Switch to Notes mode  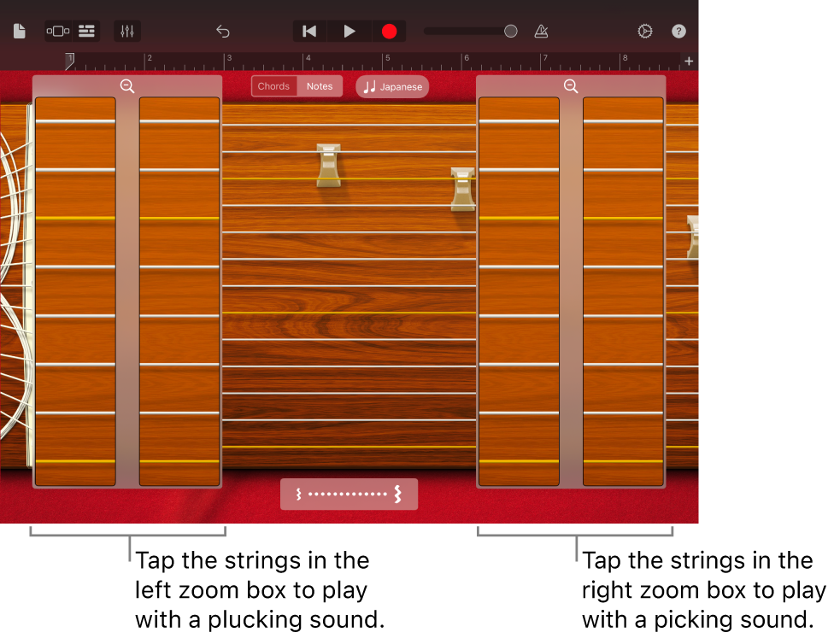[320, 85]
